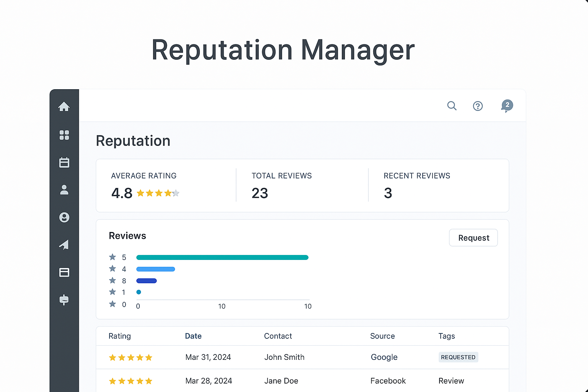The image size is (588, 392).
Task: Click the Rating column header
Action: (120, 336)
